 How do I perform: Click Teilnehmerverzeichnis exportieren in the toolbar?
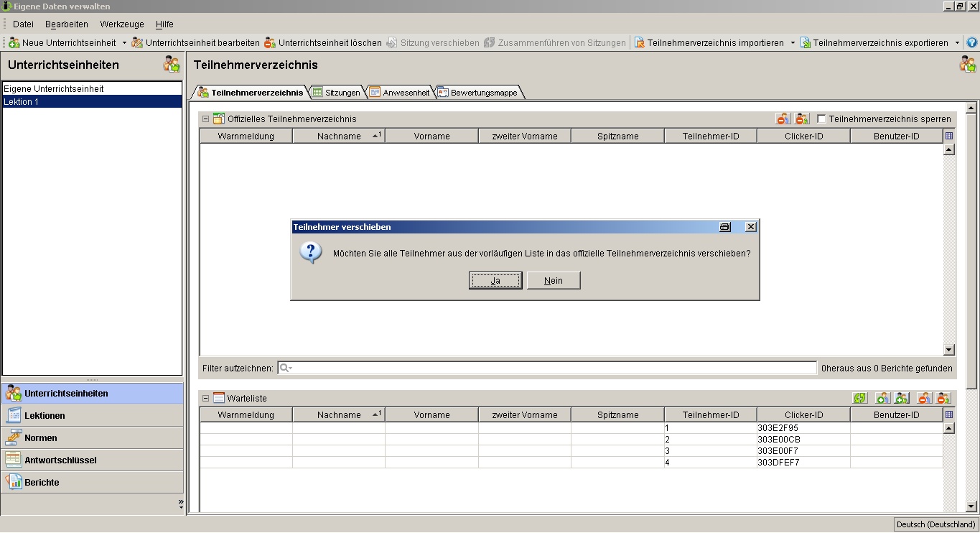pos(874,43)
